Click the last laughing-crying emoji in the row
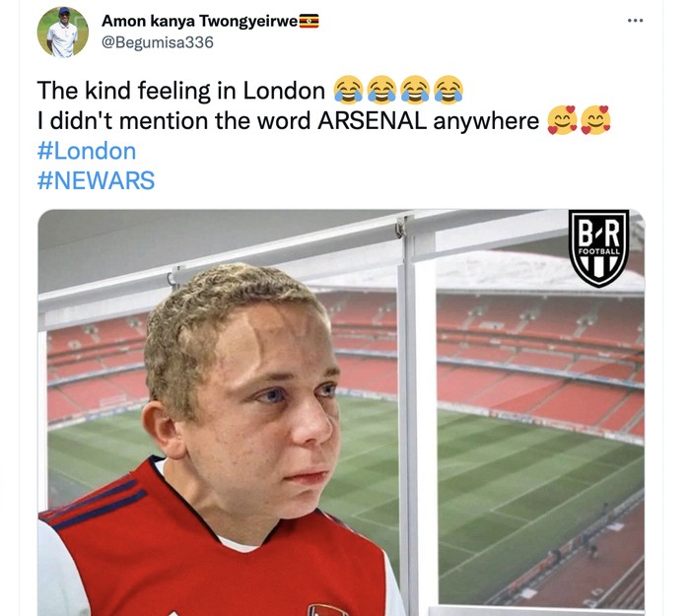This screenshot has width=690, height=616. click(x=448, y=92)
